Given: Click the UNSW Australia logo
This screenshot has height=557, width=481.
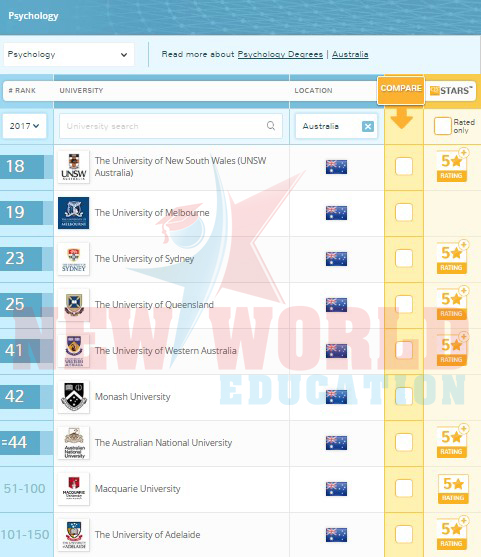Looking at the screenshot, I should [74, 167].
